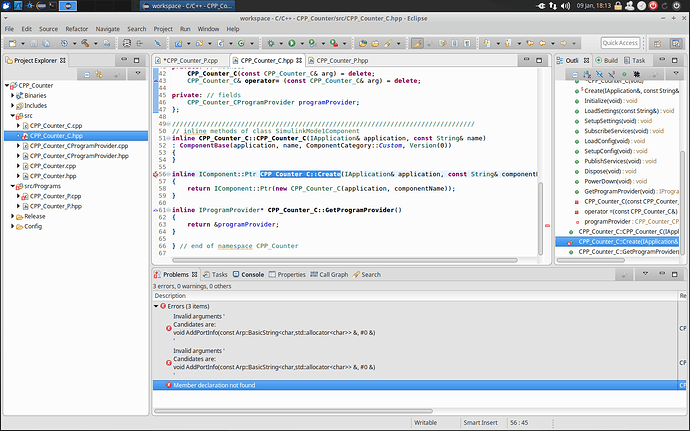Maximize the editor area
690x431 pixels.
539,60
